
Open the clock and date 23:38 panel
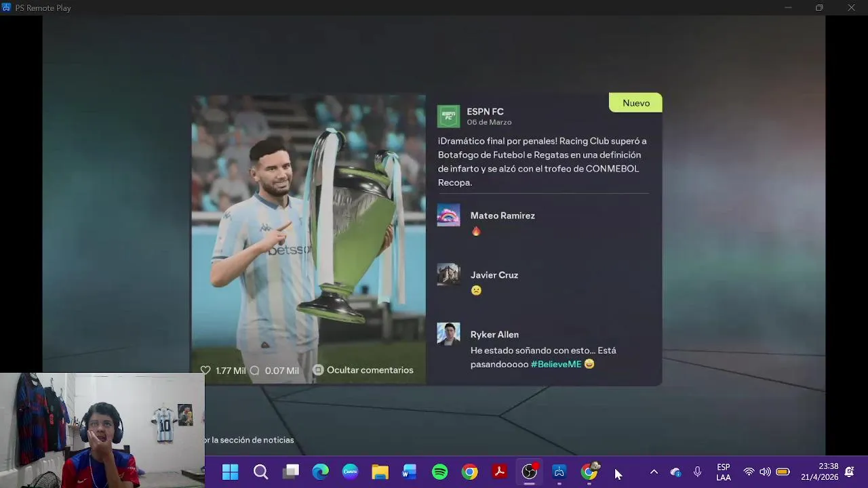pyautogui.click(x=819, y=472)
